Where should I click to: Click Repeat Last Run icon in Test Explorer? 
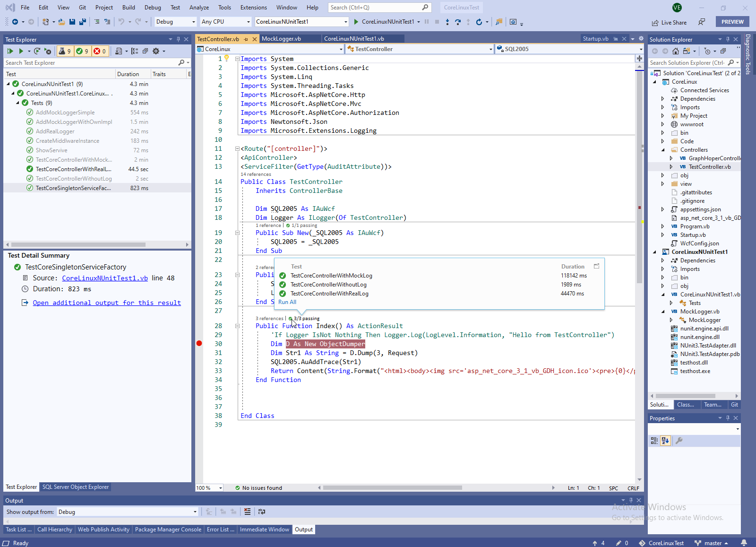(x=37, y=51)
